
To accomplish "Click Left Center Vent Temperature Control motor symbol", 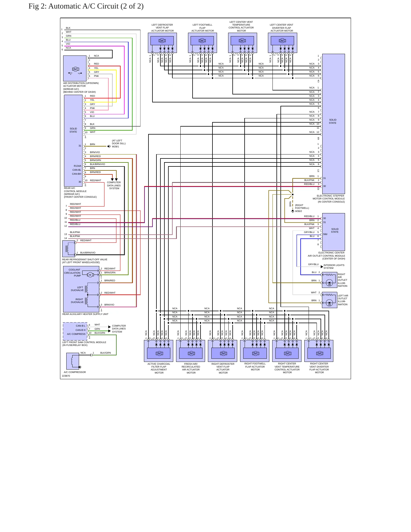I will tap(242, 41).
